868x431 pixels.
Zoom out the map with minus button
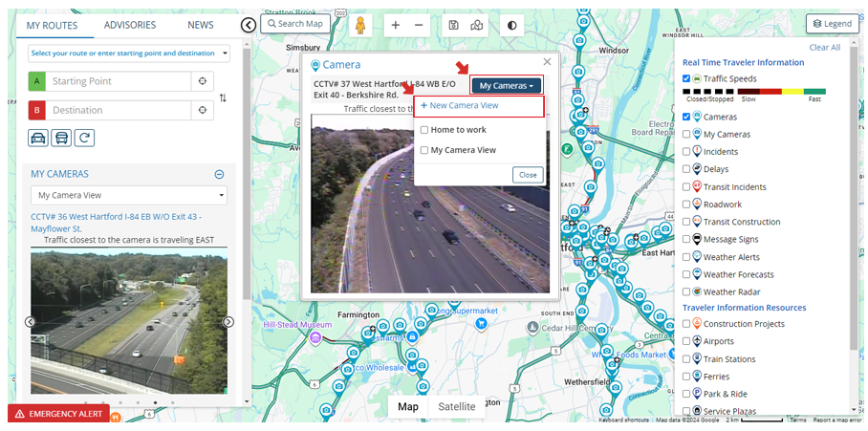click(x=419, y=25)
